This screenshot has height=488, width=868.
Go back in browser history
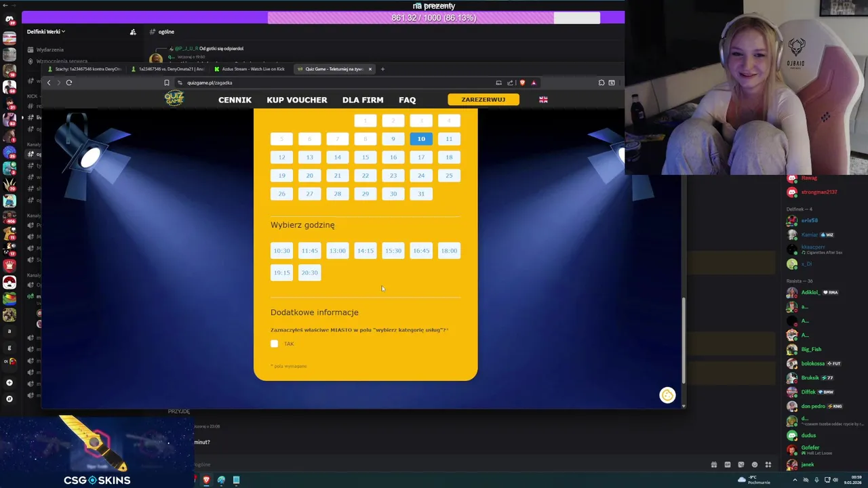[x=48, y=83]
